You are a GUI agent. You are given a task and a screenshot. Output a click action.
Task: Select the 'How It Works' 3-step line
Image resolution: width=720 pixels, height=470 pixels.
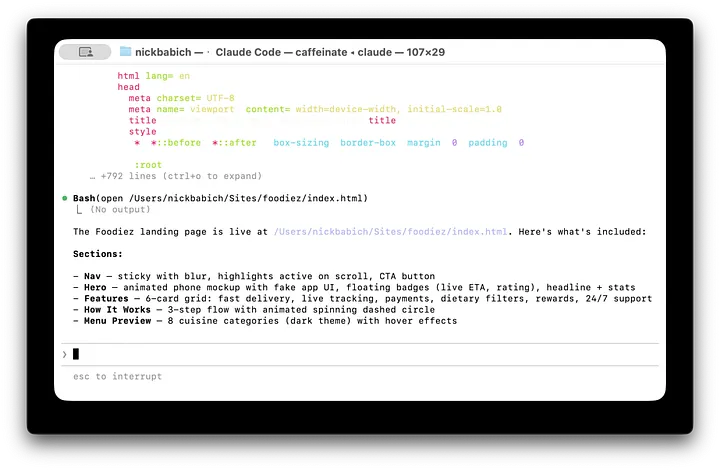pos(254,310)
